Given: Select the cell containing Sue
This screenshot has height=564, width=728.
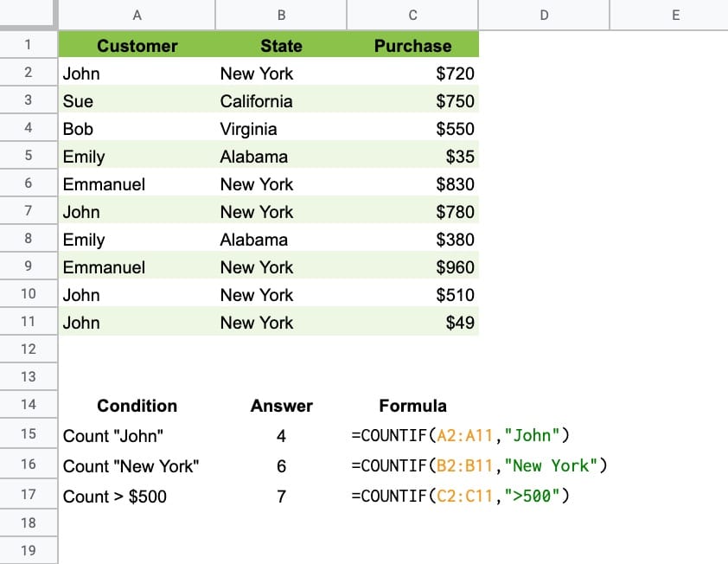Looking at the screenshot, I should [x=137, y=101].
